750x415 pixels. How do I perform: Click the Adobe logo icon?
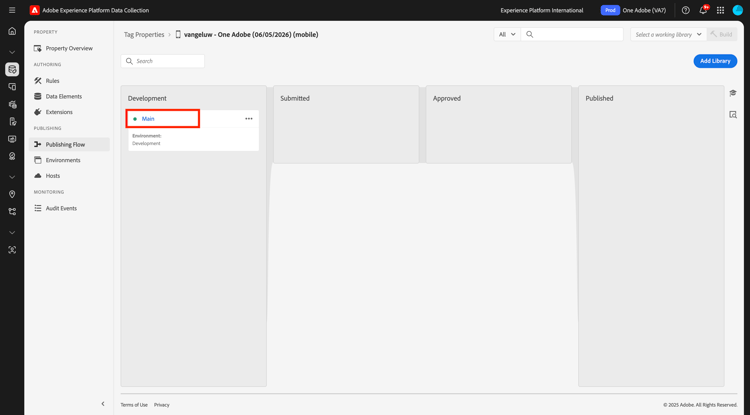pos(34,10)
